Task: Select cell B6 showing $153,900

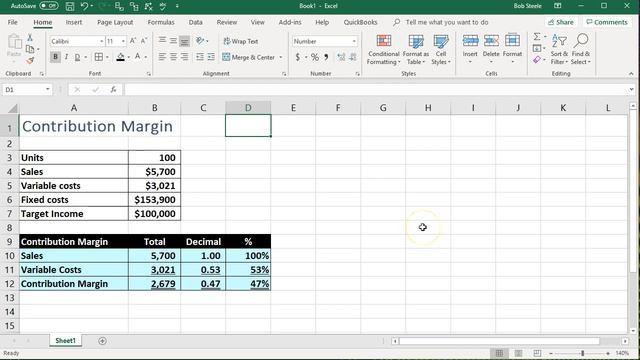Action: (154, 200)
